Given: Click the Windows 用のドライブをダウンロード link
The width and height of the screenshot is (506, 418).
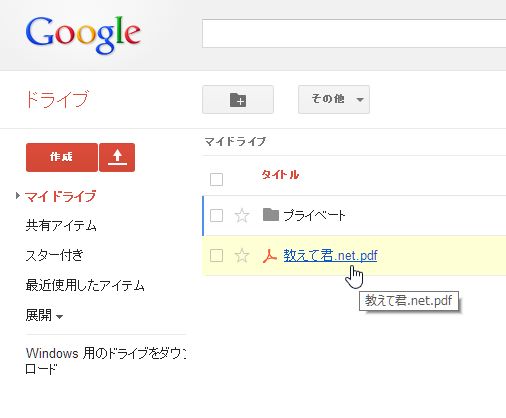Looking at the screenshot, I should [106, 361].
